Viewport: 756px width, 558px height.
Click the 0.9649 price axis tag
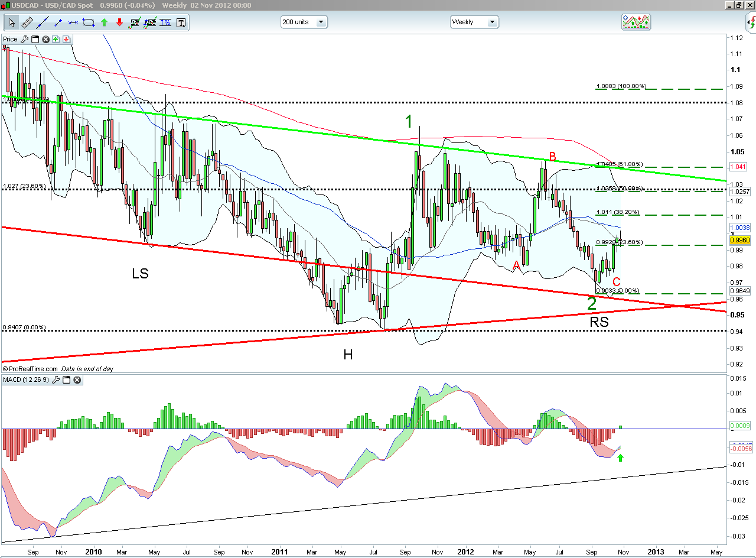pos(739,291)
